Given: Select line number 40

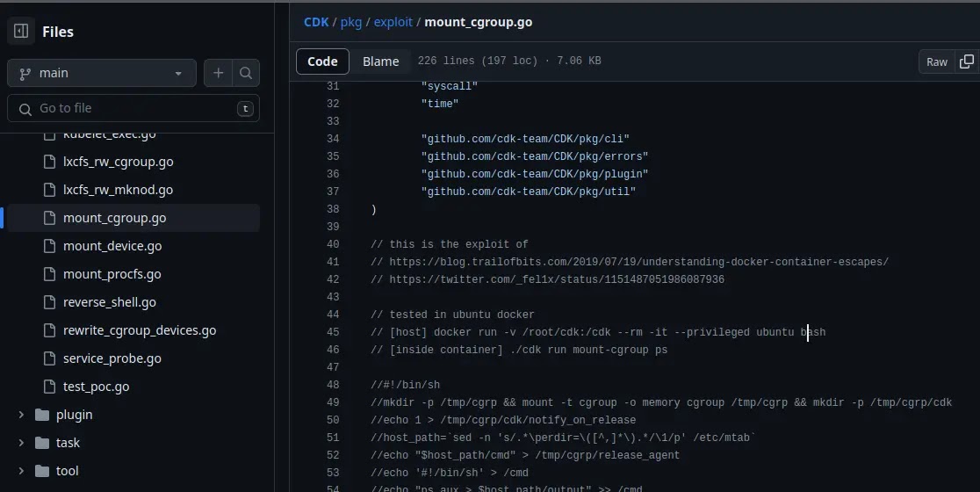Looking at the screenshot, I should point(333,244).
